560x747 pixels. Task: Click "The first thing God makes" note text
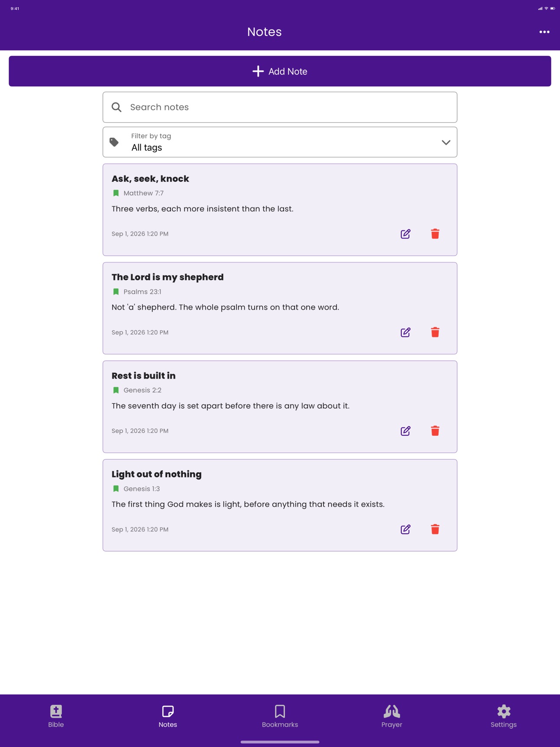coord(248,504)
